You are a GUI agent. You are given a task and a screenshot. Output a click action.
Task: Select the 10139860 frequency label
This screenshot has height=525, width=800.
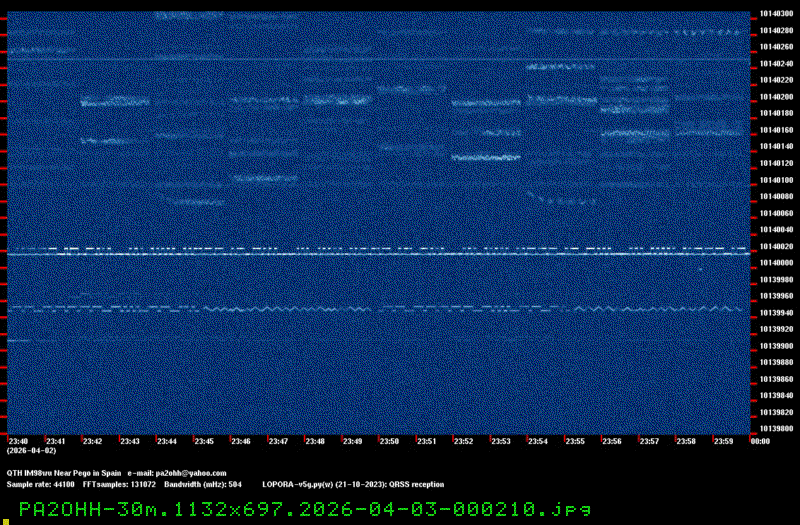[x=777, y=379]
